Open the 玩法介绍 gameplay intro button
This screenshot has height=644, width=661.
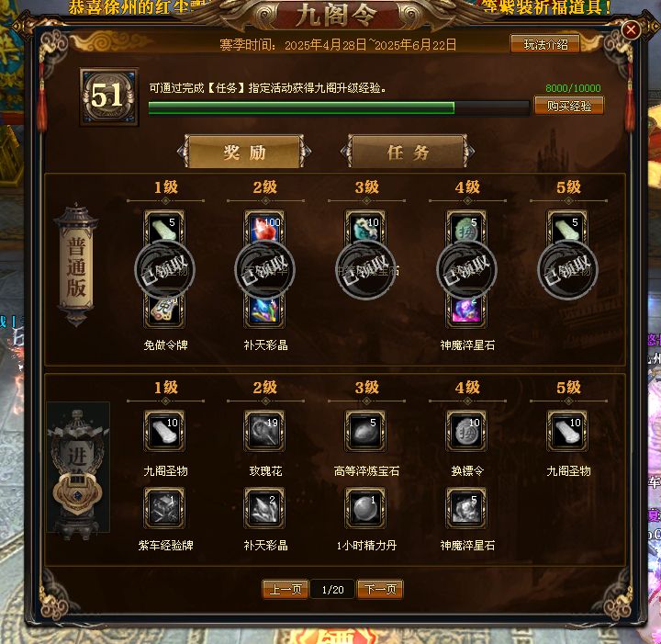(545, 44)
